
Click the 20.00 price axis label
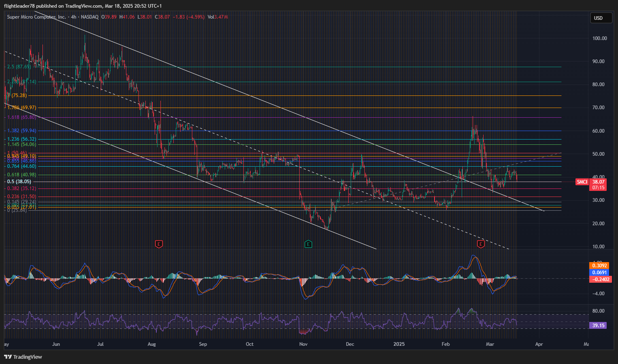[599, 224]
